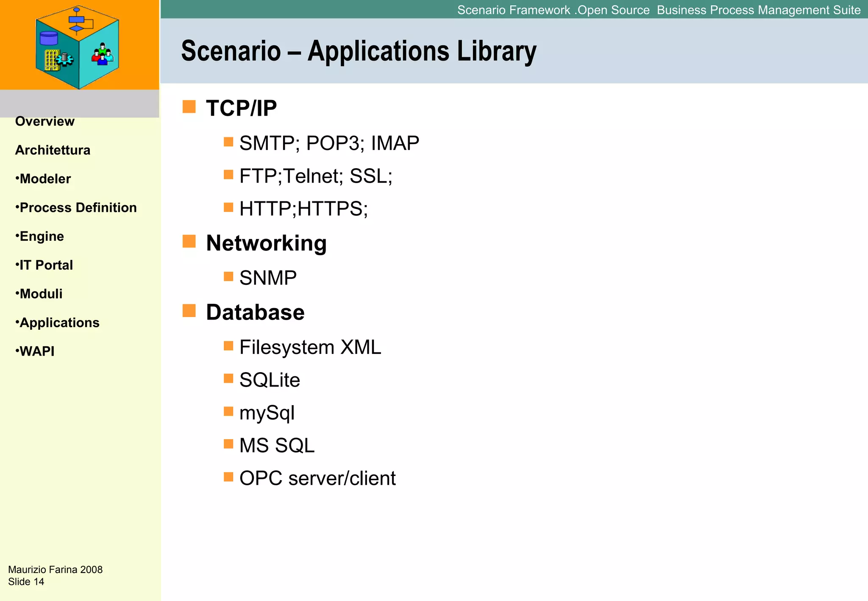Click the 'Maurizio Farina 2008' footer text
868x601 pixels.
[x=56, y=570]
